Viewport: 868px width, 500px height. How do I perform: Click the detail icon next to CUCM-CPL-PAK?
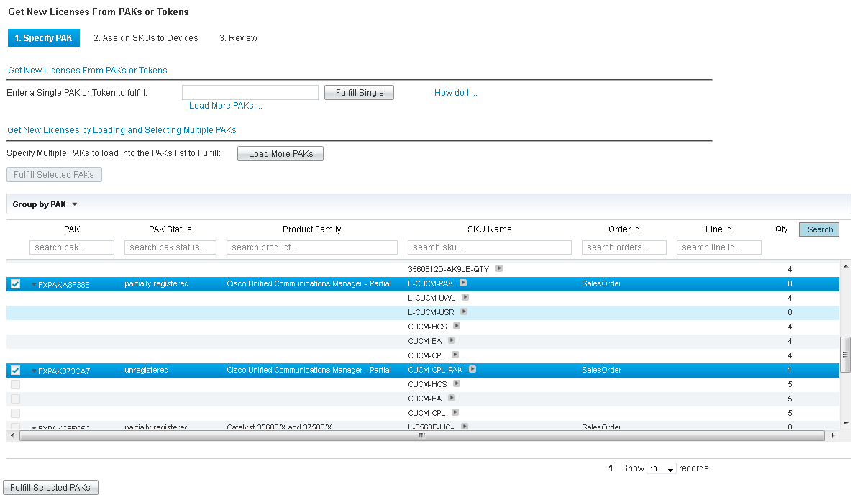[x=472, y=369]
